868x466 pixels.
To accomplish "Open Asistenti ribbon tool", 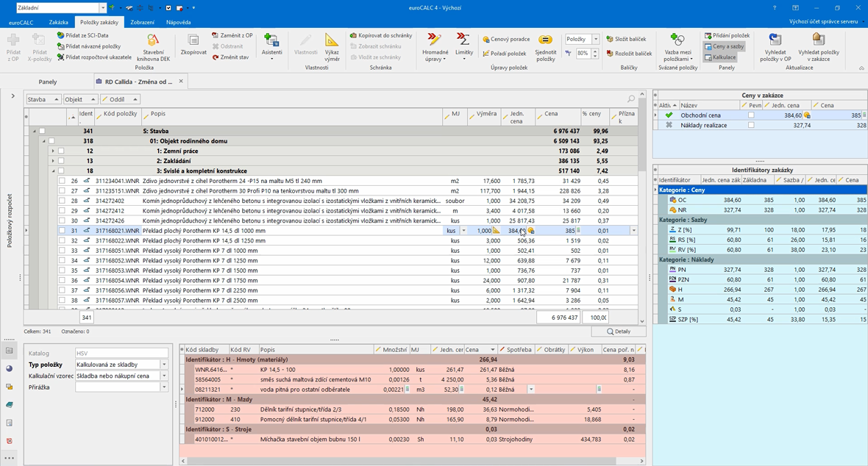I will pyautogui.click(x=271, y=43).
